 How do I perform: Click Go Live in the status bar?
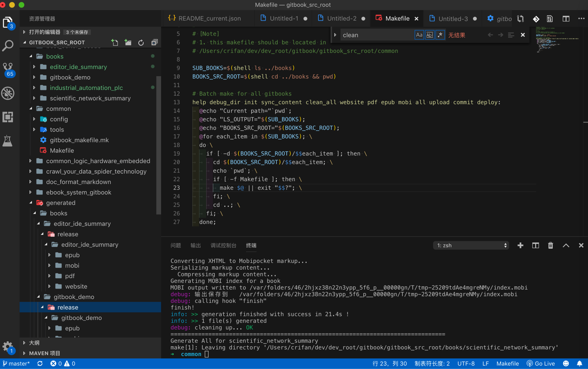coord(541,364)
